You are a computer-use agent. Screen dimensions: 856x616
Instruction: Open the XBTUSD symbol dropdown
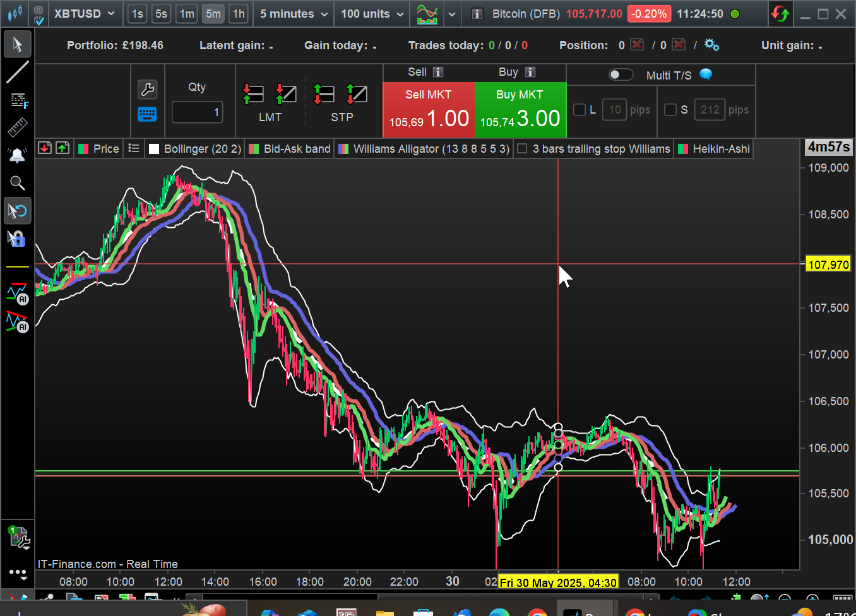pyautogui.click(x=85, y=14)
